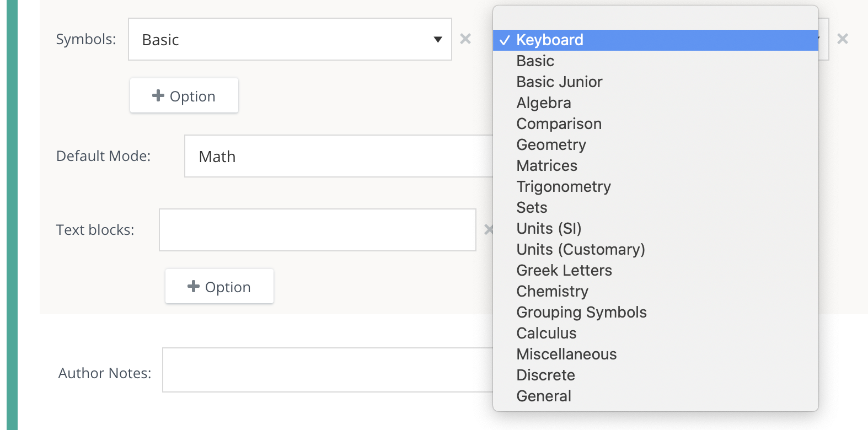
Task: Pick Chemistry symbol group
Action: coord(552,292)
